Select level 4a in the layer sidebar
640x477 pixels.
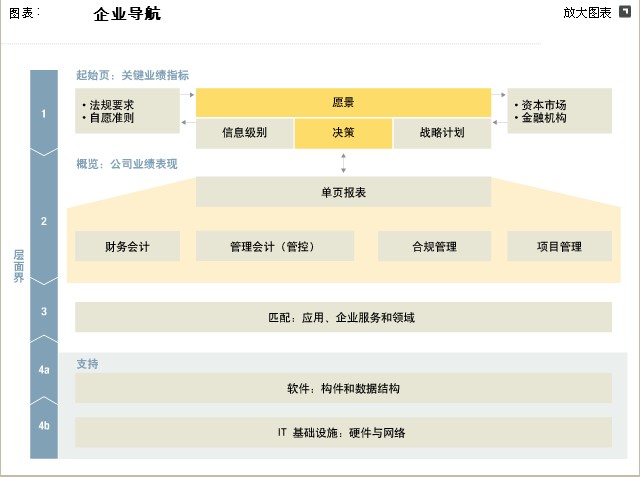(x=44, y=371)
